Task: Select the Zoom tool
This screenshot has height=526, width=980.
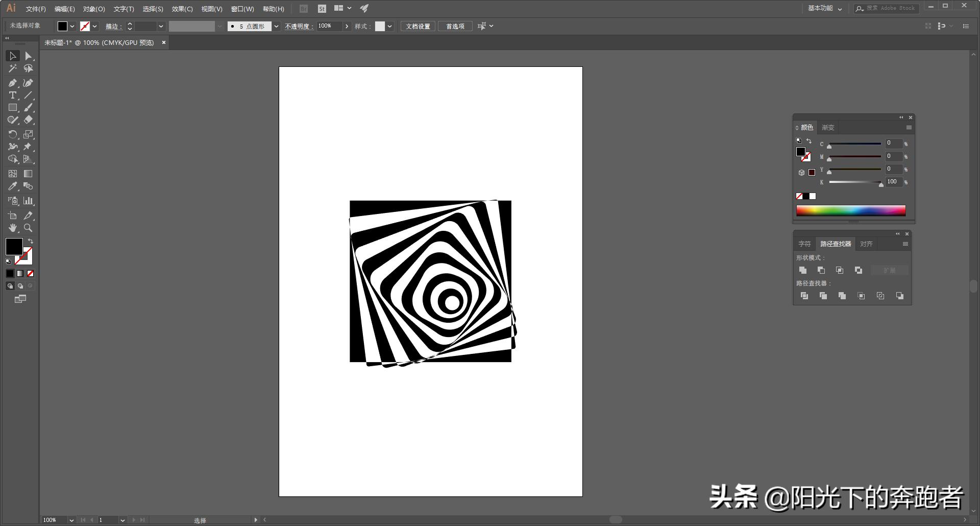Action: coord(29,228)
